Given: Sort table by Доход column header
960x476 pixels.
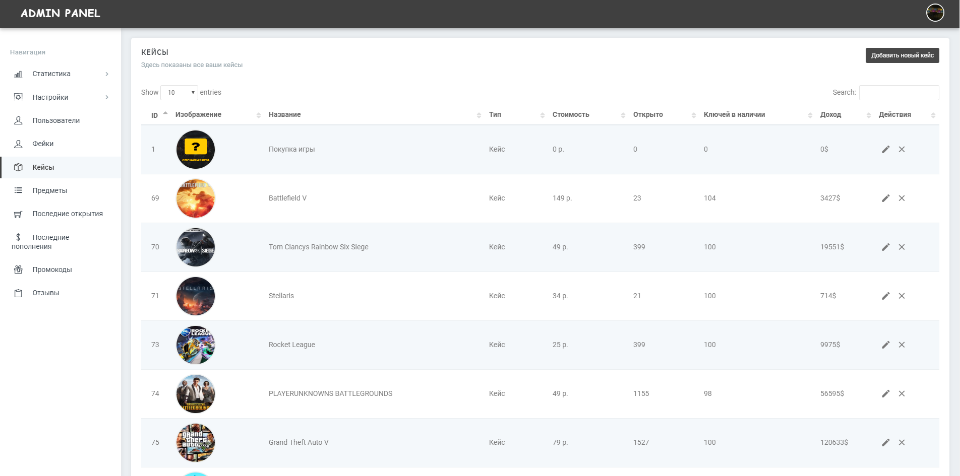Looking at the screenshot, I should (831, 115).
